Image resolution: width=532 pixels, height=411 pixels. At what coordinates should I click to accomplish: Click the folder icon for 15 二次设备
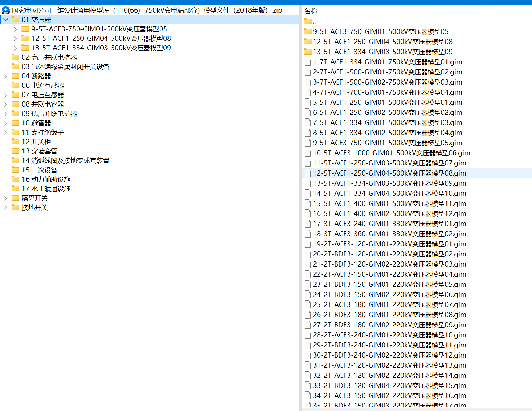click(16, 170)
